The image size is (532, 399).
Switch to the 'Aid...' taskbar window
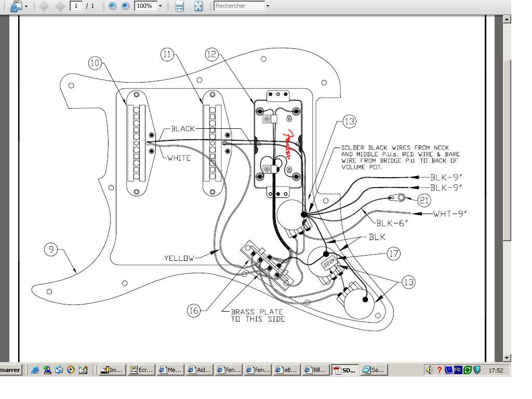click(200, 370)
